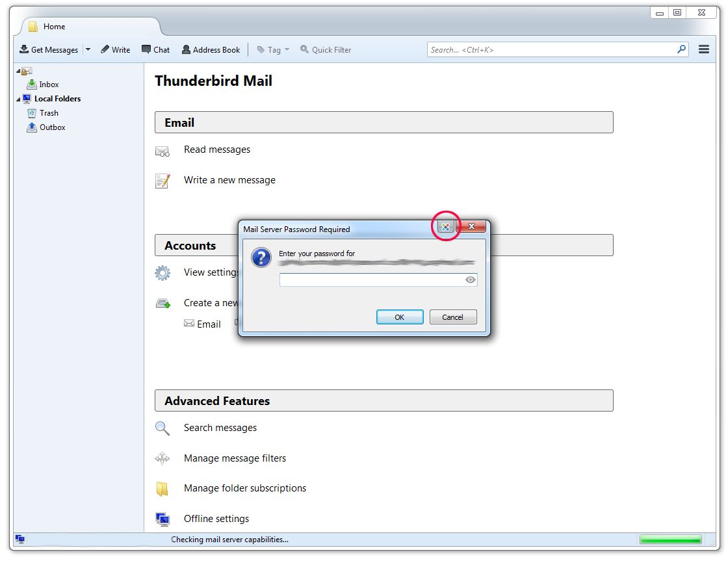Open Chat from the toolbar
This screenshot has height=563, width=728.
[155, 49]
